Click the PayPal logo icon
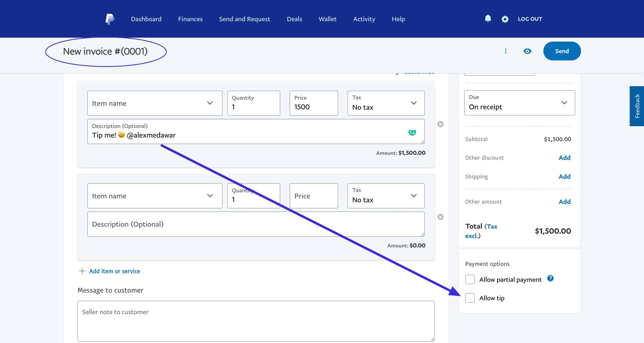 click(110, 19)
